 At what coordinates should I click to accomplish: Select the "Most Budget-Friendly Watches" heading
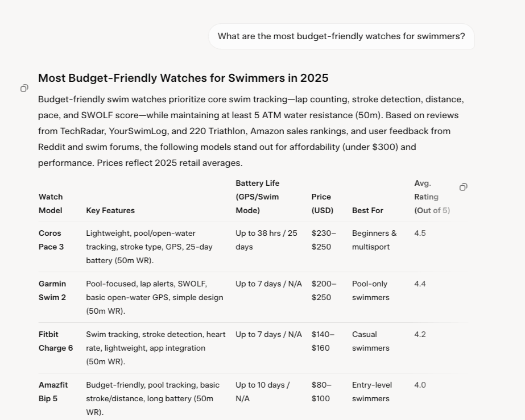[183, 78]
